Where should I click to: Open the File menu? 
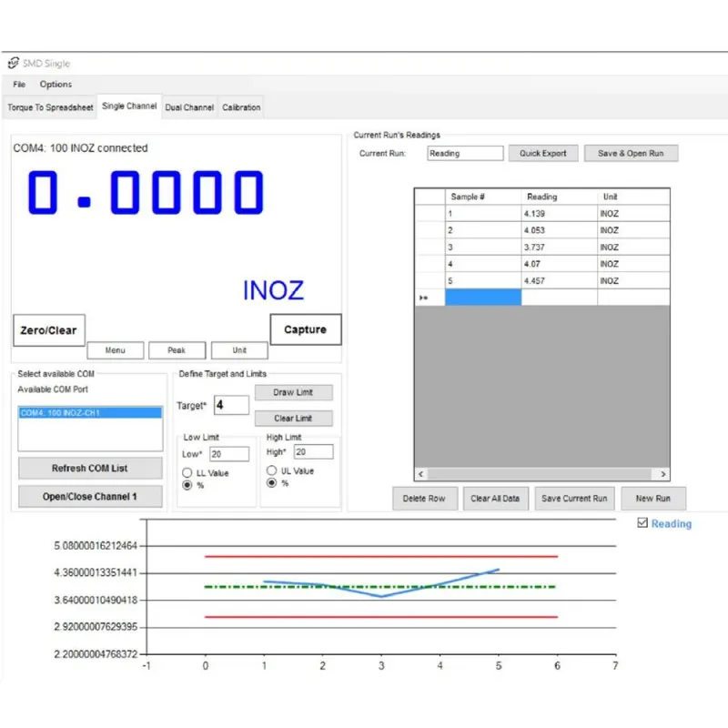coord(18,84)
